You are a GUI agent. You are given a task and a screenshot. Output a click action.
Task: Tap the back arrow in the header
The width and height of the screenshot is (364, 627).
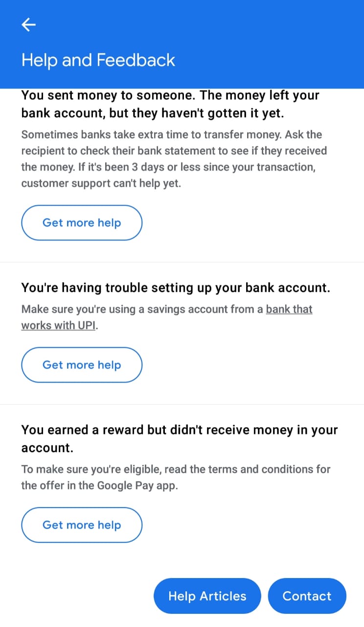[x=28, y=24]
